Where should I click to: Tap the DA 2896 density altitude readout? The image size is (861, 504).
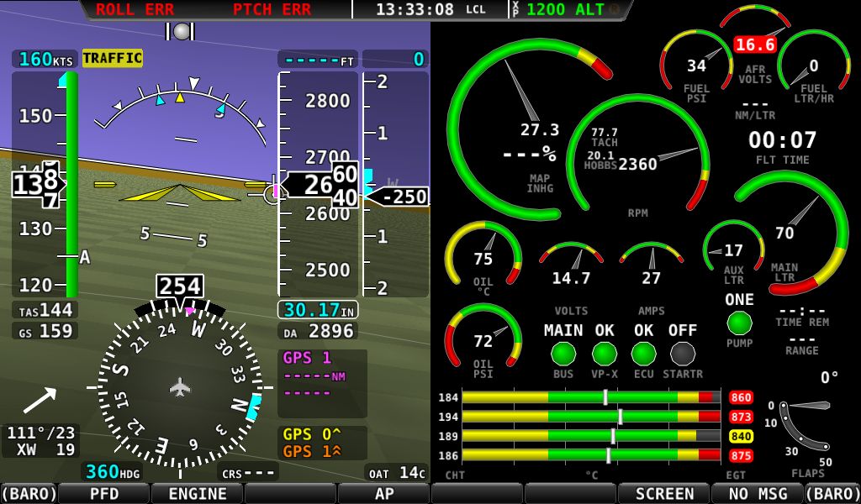coord(317,331)
